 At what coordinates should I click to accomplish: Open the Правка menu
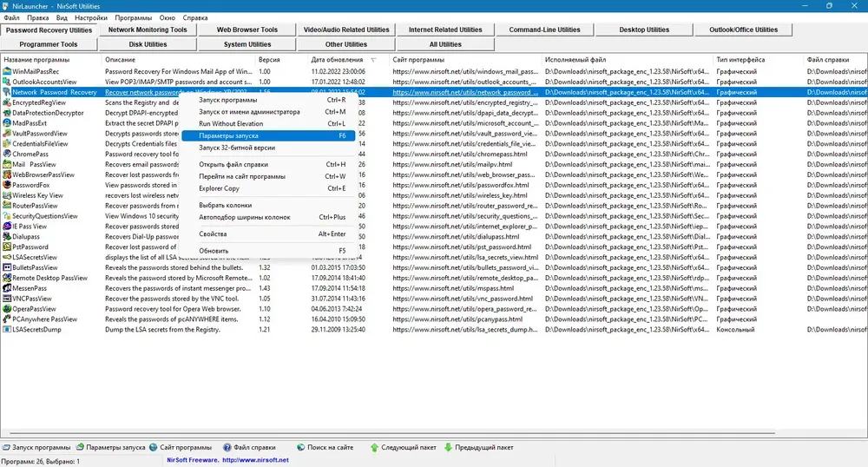(x=37, y=17)
